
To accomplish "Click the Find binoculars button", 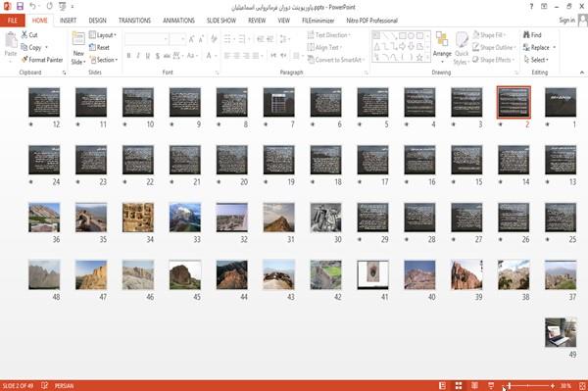I will (x=532, y=35).
